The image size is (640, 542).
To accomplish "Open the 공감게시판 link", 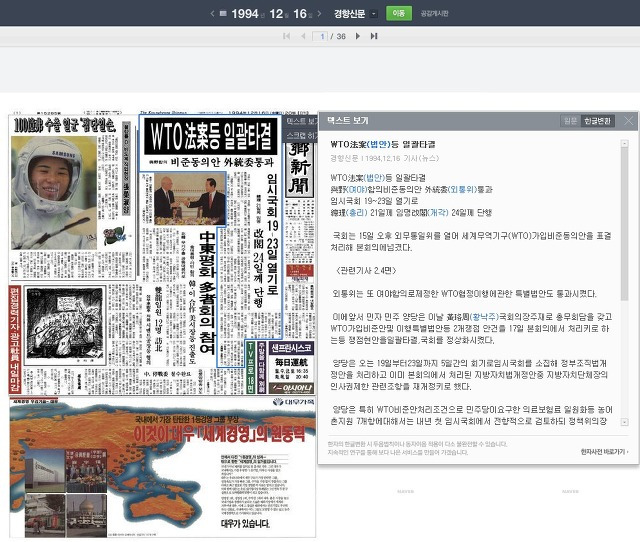I will coord(435,13).
